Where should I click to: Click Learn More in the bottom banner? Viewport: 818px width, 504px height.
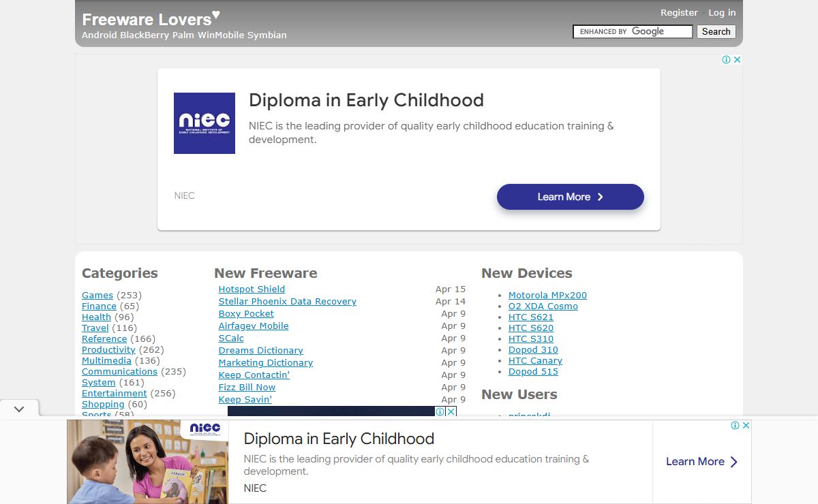click(701, 462)
